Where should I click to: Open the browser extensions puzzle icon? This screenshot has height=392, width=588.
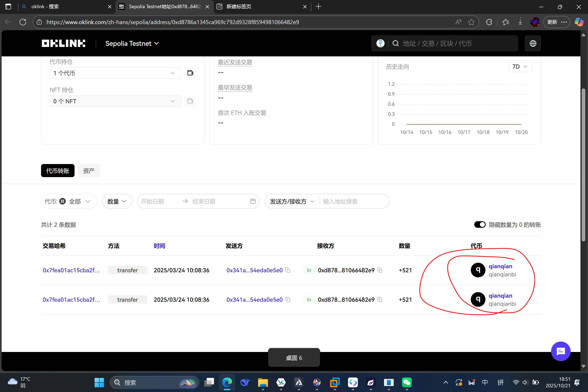(489, 22)
